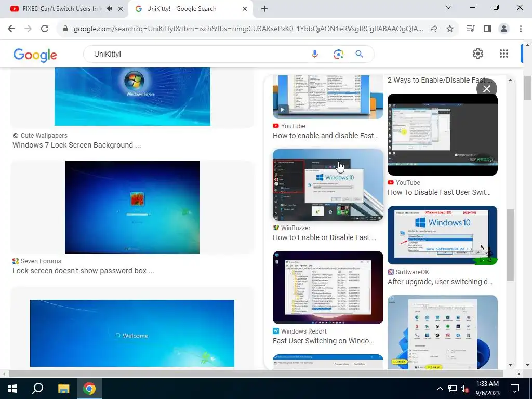Click the forward navigation arrow
Screen dimensions: 532x399
pos(28,29)
